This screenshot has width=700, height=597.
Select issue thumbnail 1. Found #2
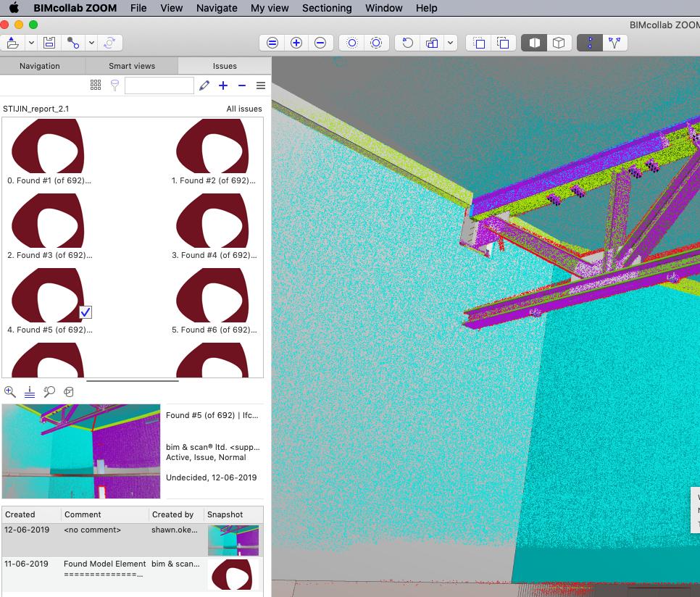[x=212, y=146]
